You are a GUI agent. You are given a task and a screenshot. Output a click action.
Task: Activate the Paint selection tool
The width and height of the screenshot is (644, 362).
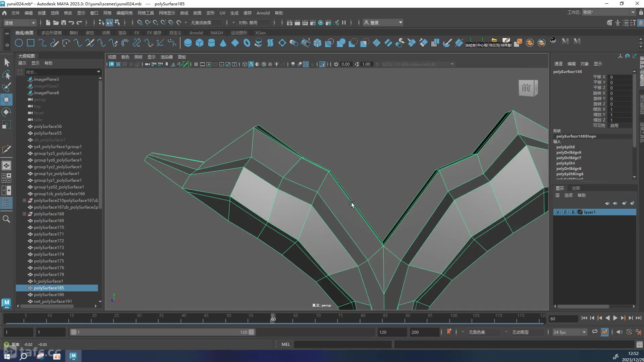pos(6,87)
